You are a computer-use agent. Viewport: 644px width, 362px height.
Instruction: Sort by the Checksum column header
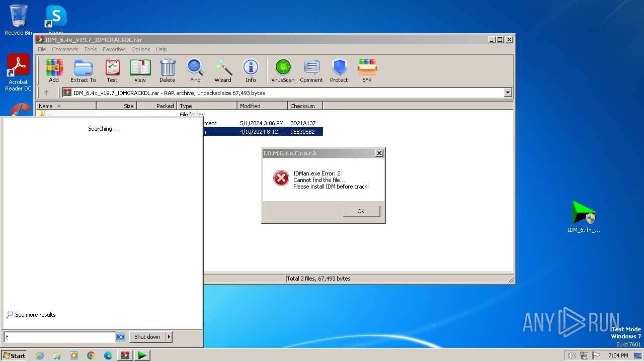[x=305, y=106]
